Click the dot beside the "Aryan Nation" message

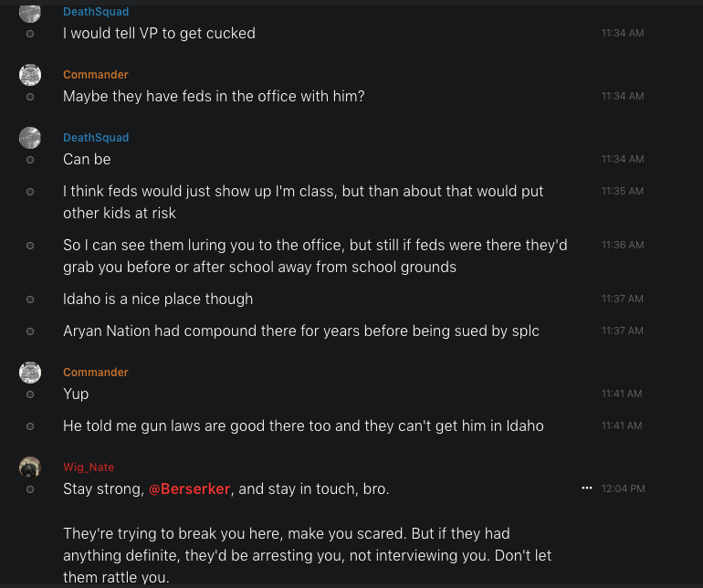(30, 331)
